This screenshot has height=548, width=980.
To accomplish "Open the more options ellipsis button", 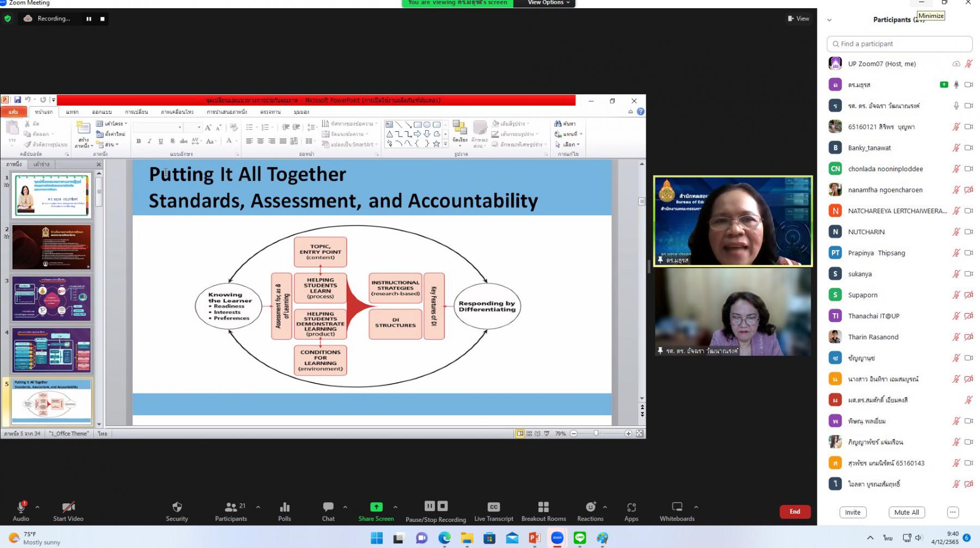I will coord(953,512).
